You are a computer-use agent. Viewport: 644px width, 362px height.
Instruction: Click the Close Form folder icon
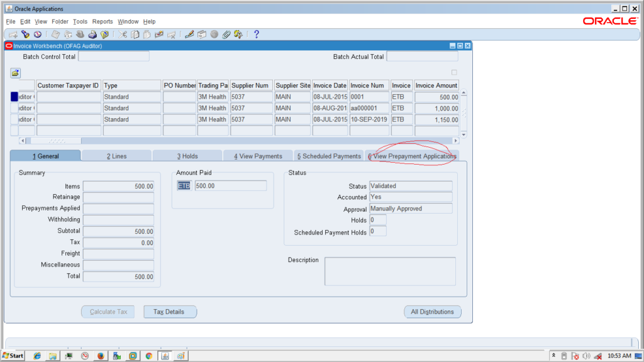click(x=105, y=35)
